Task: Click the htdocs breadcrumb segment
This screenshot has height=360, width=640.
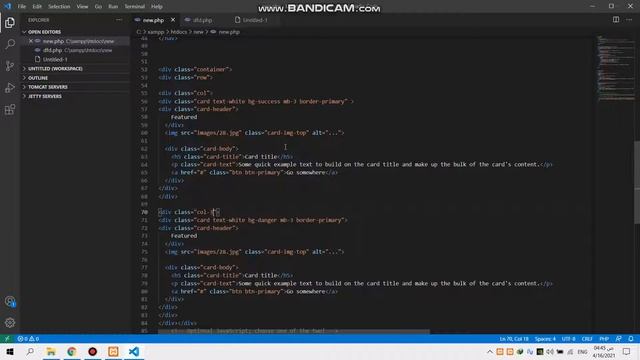Action: (x=179, y=32)
